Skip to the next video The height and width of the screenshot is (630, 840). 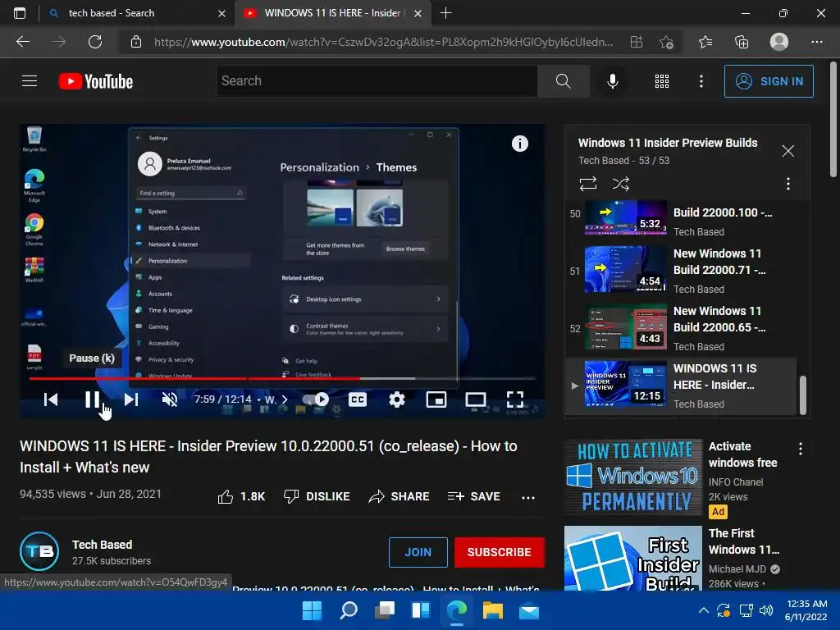point(131,399)
